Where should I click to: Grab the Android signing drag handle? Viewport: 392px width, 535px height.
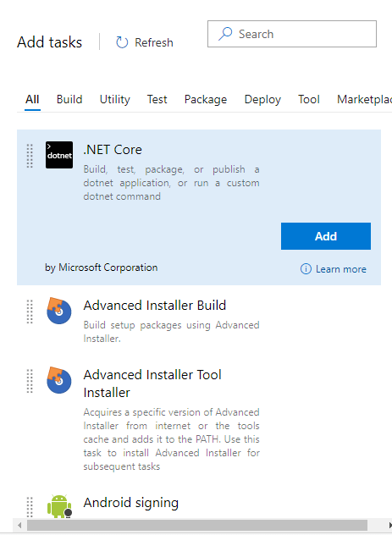click(x=30, y=507)
